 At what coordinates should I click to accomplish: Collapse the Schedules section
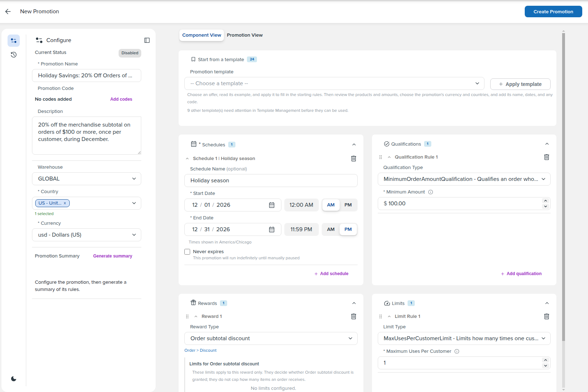(x=354, y=145)
